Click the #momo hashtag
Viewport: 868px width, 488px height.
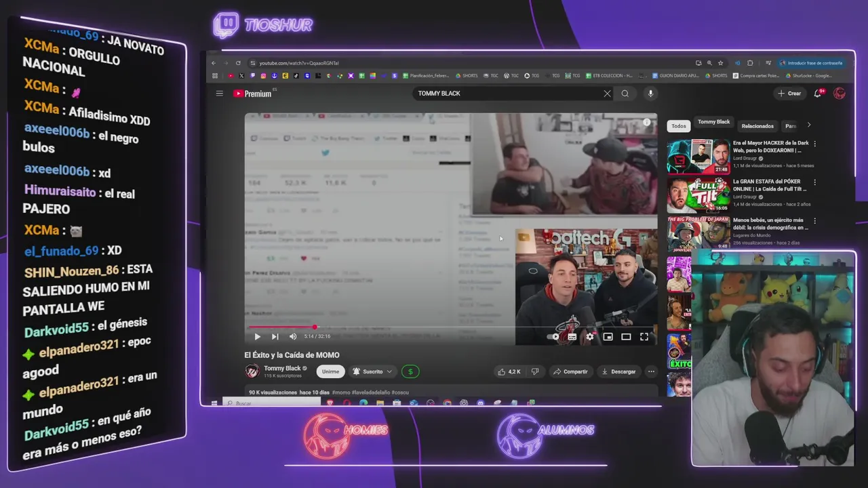341,392
